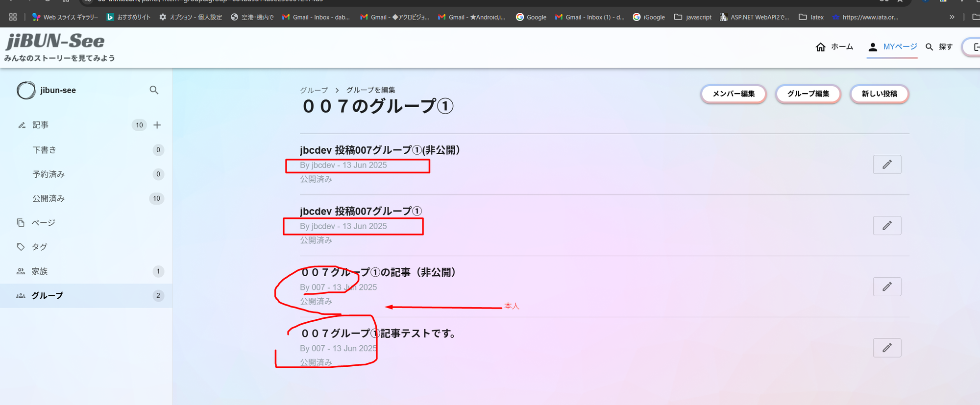
Task: Click pencil for ００７グループ①記事テストです post
Action: click(886, 348)
